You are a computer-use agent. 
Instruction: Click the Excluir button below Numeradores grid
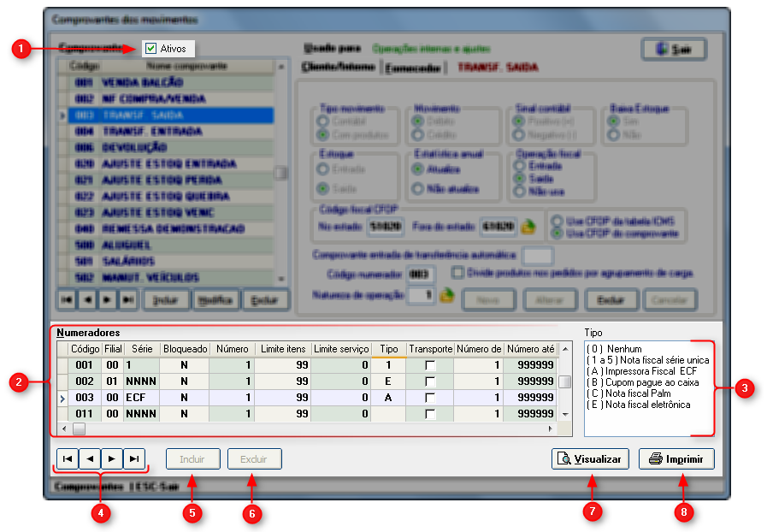254,459
